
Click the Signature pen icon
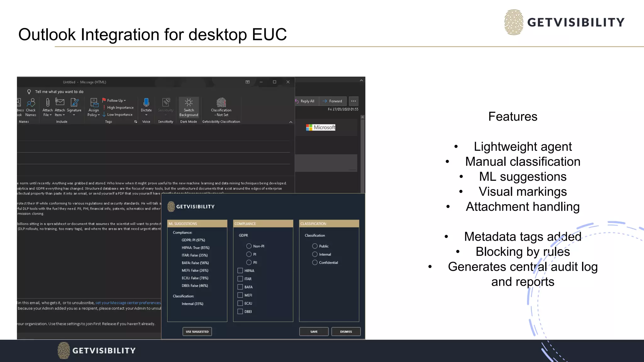pyautogui.click(x=74, y=102)
